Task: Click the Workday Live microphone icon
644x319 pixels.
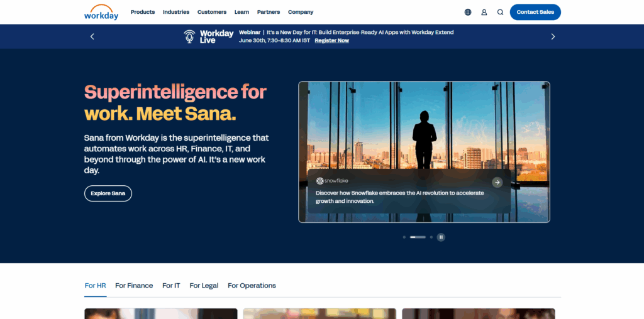Action: pyautogui.click(x=189, y=36)
